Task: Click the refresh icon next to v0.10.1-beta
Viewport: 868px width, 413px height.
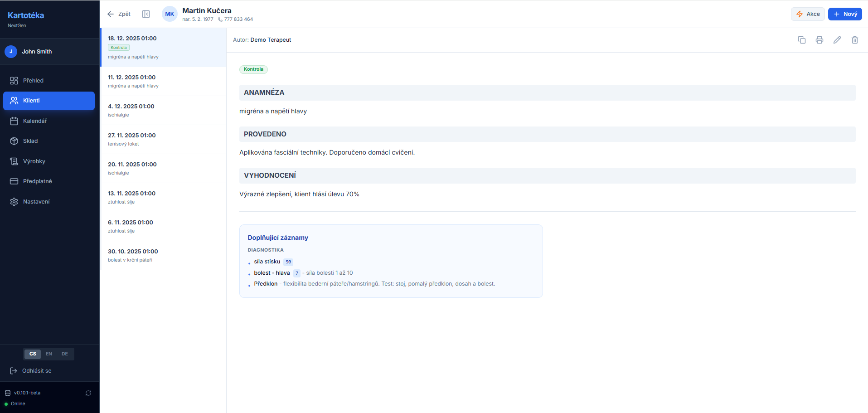Action: point(88,393)
